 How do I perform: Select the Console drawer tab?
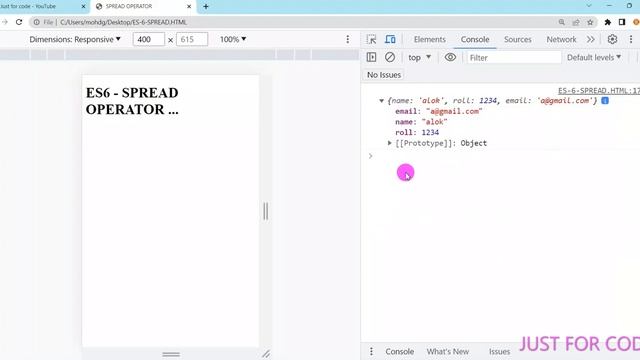pos(400,351)
